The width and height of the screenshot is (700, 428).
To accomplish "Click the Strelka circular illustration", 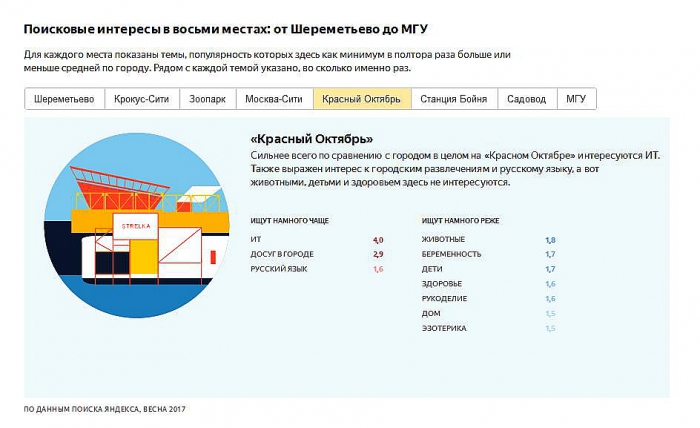I will pos(137,225).
